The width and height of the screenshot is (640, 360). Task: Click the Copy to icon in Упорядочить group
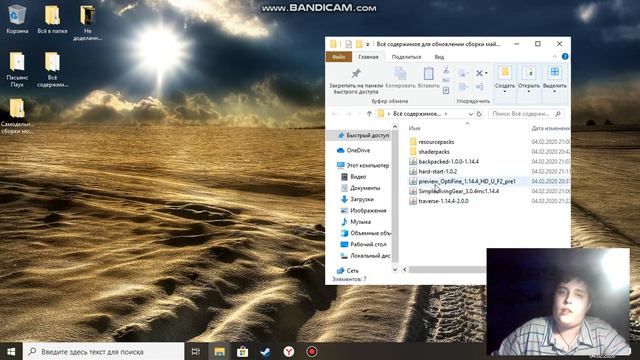coord(462,87)
